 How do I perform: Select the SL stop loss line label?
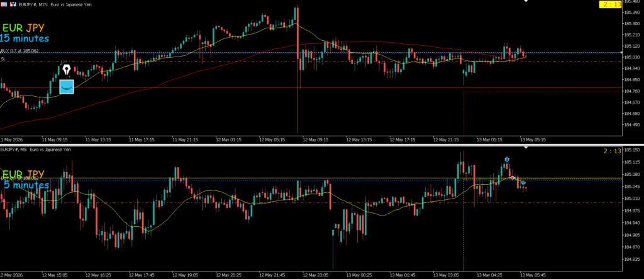[x=3, y=59]
